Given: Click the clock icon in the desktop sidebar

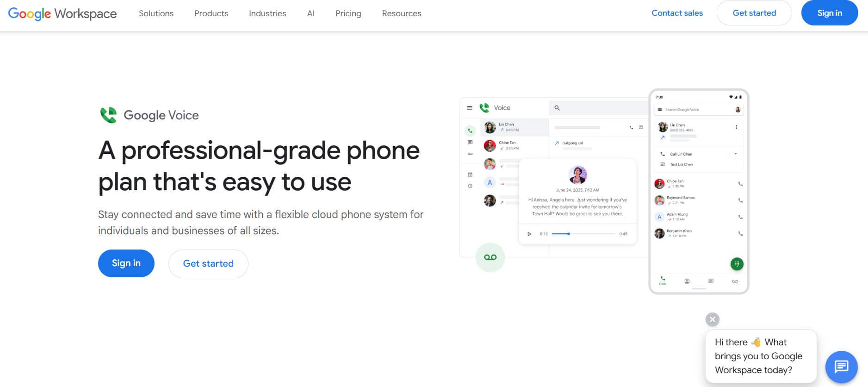Looking at the screenshot, I should 470,186.
